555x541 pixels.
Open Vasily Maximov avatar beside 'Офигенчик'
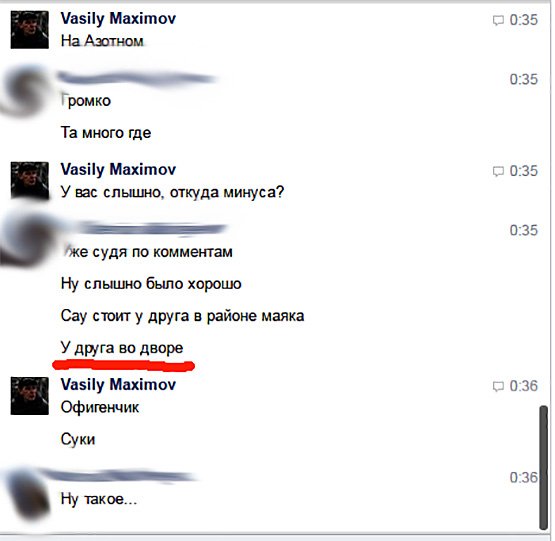click(x=30, y=396)
